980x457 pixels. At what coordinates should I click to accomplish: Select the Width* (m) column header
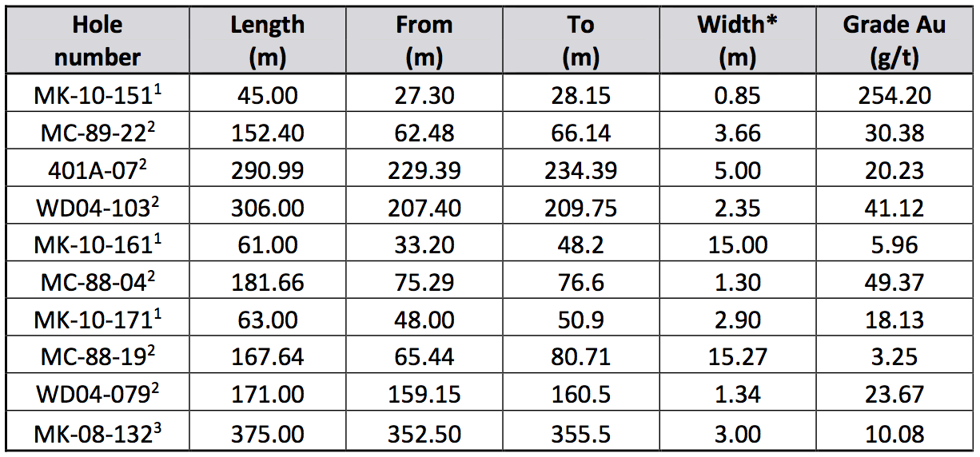[737, 41]
